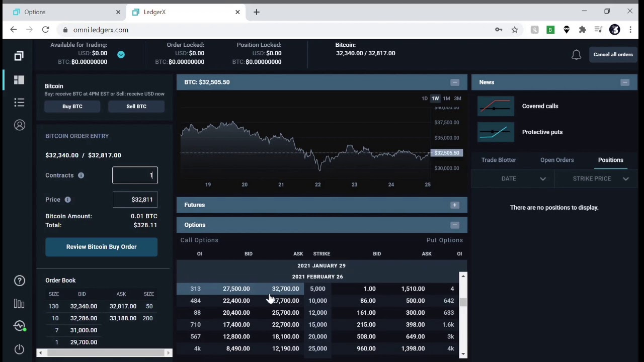Select the 1M chart range
644x362 pixels.
click(446, 99)
